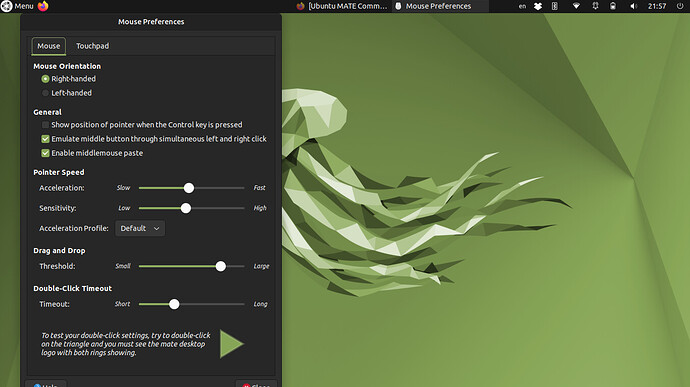
Task: Disable Enable middlemouse paste checkbox
Action: point(45,153)
